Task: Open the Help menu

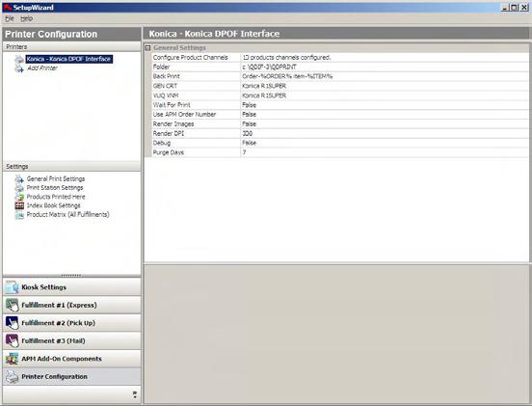Action: pos(26,18)
